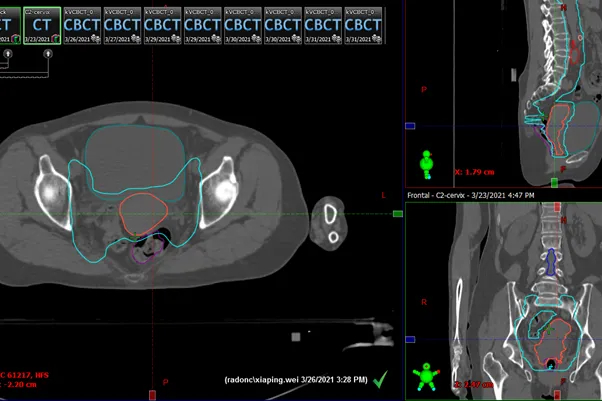Select the first CBCT thumbnail dated 3/31/2021

(323, 25)
